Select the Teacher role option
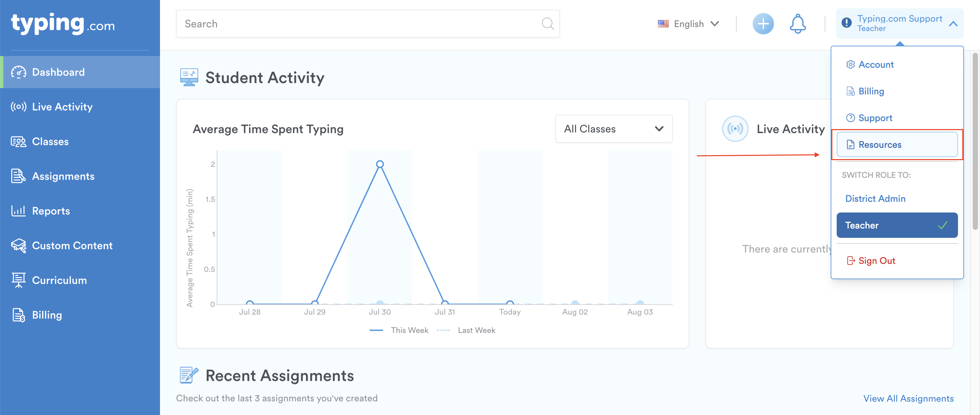The height and width of the screenshot is (415, 980). [x=897, y=226]
